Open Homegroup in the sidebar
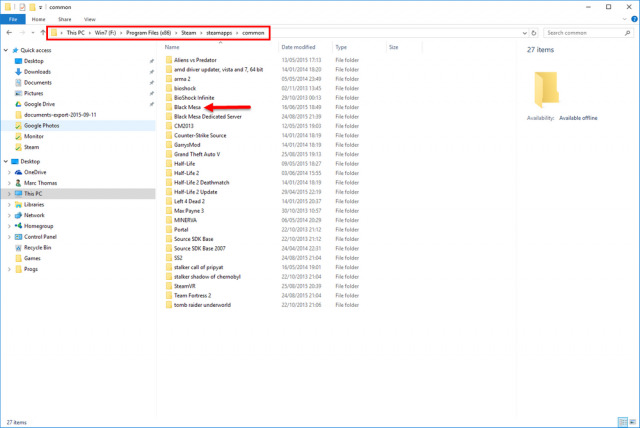 (38, 226)
